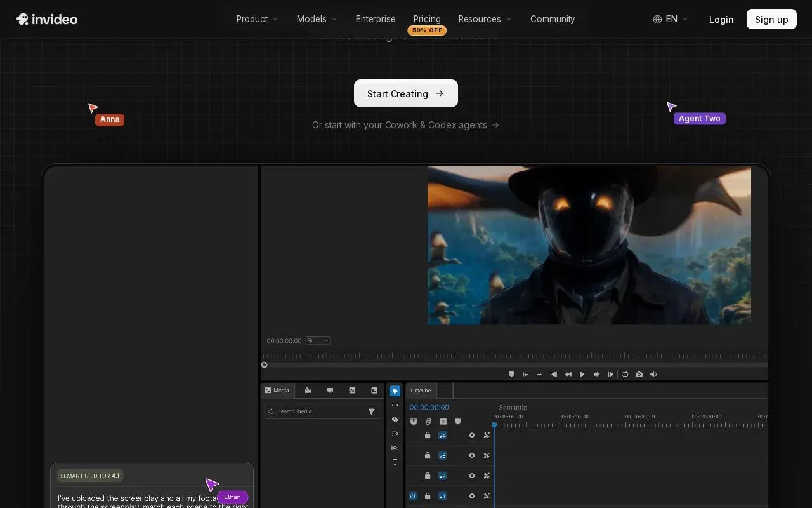Hide track V4 with the eye icon

(472, 436)
